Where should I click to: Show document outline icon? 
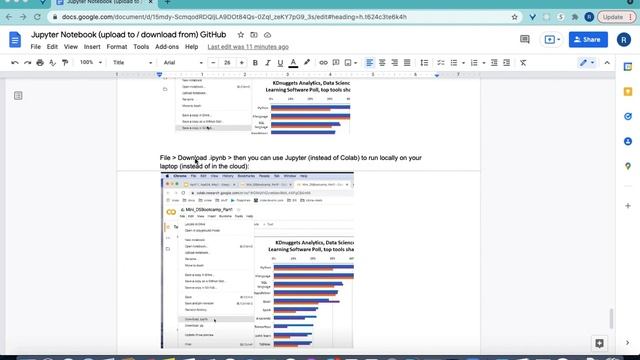point(18,96)
